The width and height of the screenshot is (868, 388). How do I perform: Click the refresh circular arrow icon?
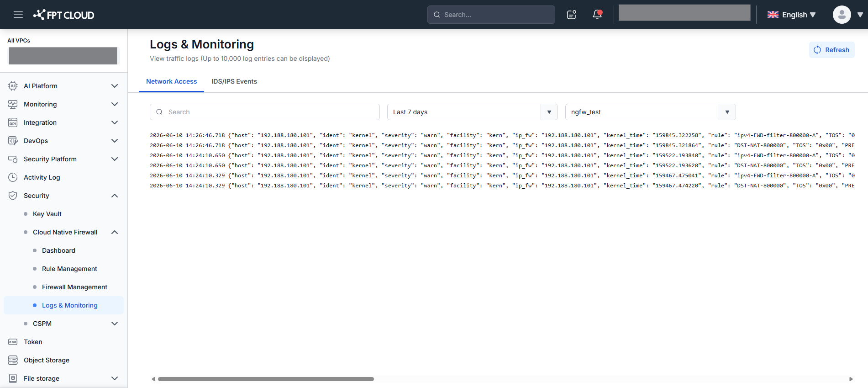[817, 50]
